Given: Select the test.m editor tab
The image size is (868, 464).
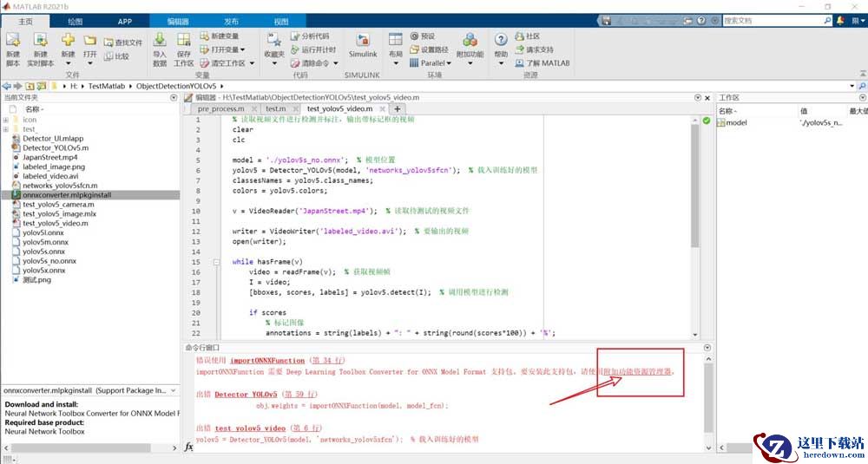Looking at the screenshot, I should pos(275,108).
